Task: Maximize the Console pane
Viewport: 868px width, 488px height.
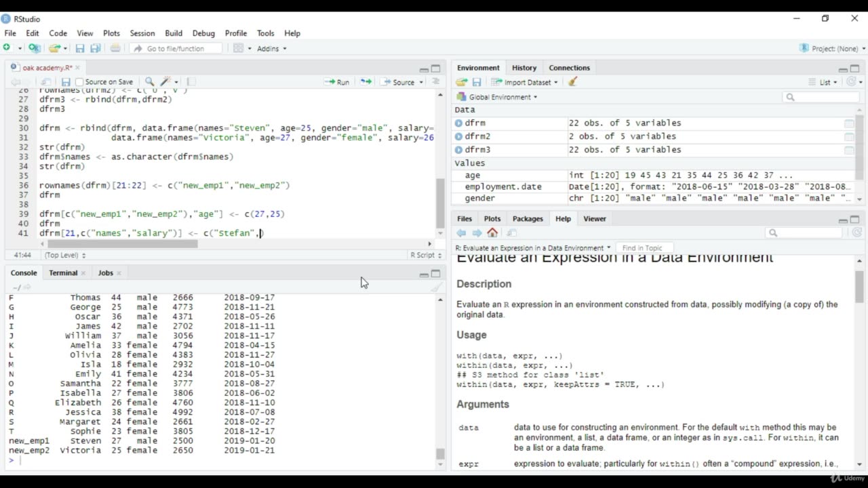Action: [x=436, y=274]
